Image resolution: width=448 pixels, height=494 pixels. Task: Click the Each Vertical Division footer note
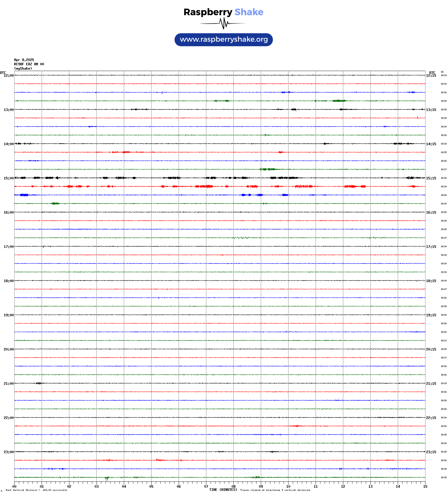pyautogui.click(x=36, y=490)
